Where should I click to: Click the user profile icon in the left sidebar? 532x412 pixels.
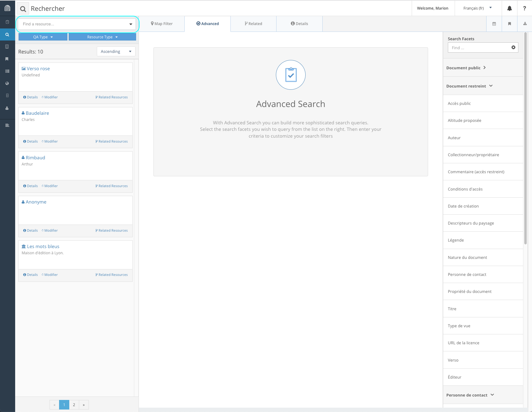pyautogui.click(x=7, y=108)
